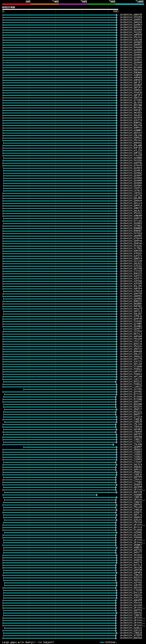Select the UniRef100_B6KFF7 entry
This screenshot has height=644, width=146.
[x=131, y=414]
